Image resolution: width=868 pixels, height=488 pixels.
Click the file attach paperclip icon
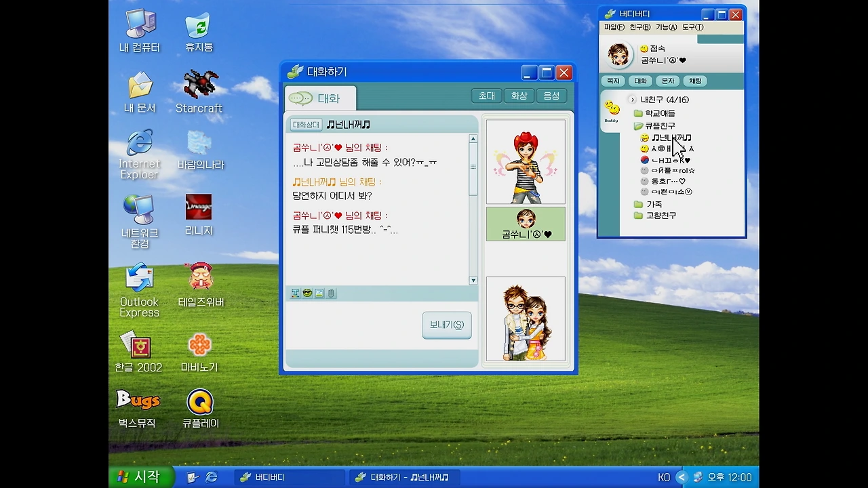click(x=331, y=293)
